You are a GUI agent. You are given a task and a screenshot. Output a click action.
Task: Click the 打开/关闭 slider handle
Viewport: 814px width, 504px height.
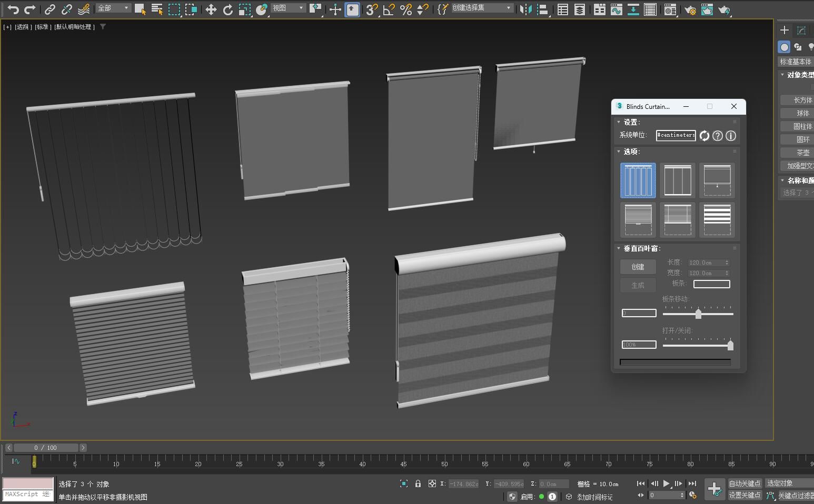coord(730,345)
